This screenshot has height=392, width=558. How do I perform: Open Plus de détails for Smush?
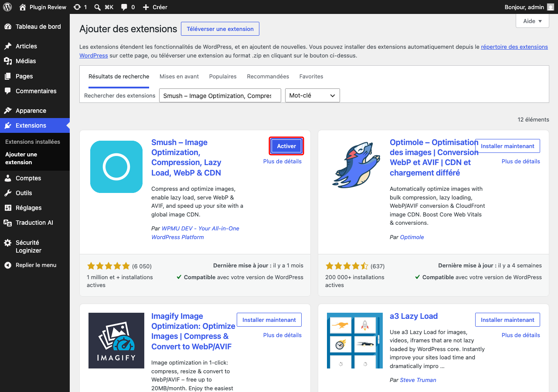pos(282,162)
